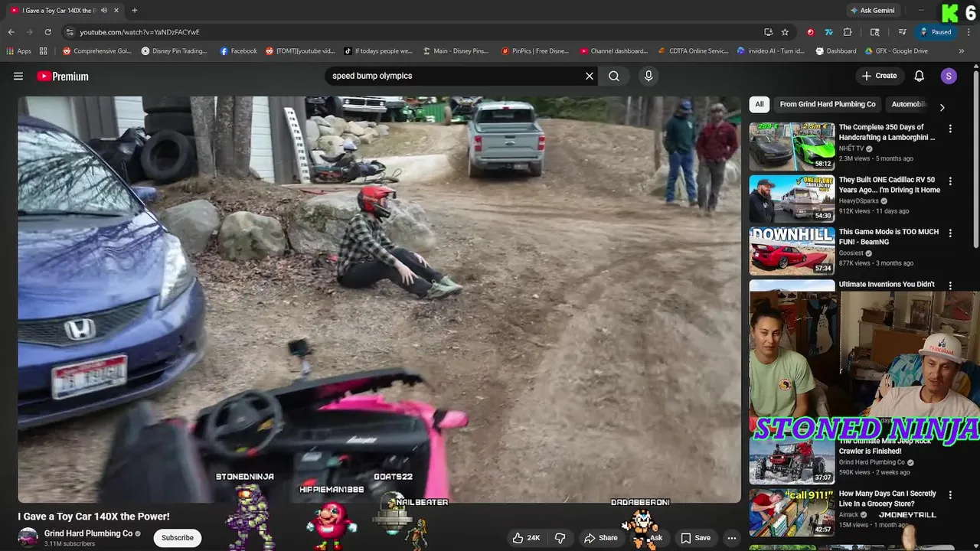Screen dimensions: 980x551
Task: Open the account avatar menu
Action: click(x=949, y=76)
